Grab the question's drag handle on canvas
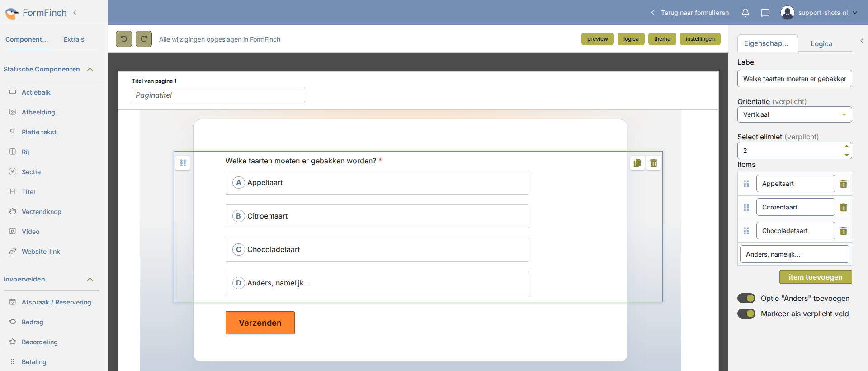868x371 pixels. (183, 163)
